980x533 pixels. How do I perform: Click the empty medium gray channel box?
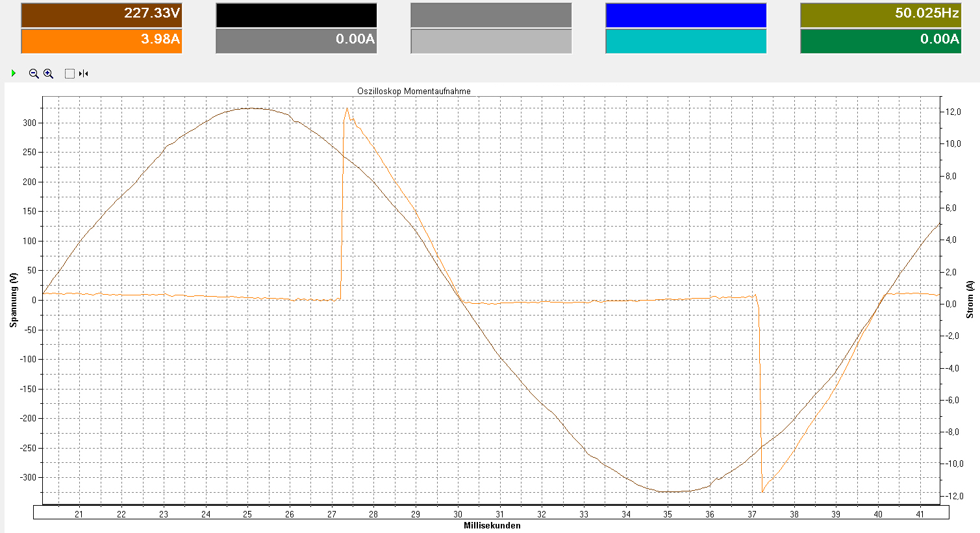(491, 15)
